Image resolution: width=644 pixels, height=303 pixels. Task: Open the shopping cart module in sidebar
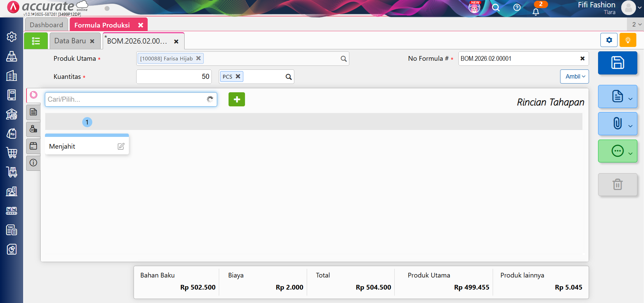coord(12,153)
